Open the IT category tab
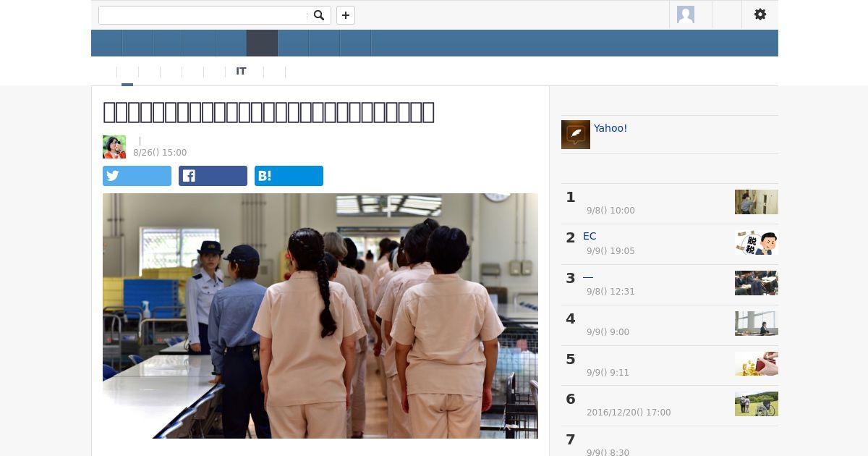The image size is (868, 456). pos(241,71)
